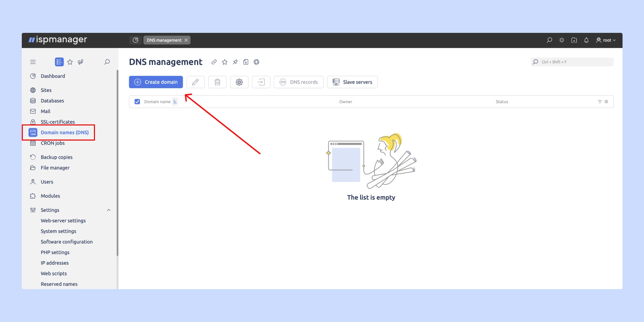This screenshot has width=644, height=322.
Task: Pin the DNS management page
Action: tap(235, 62)
